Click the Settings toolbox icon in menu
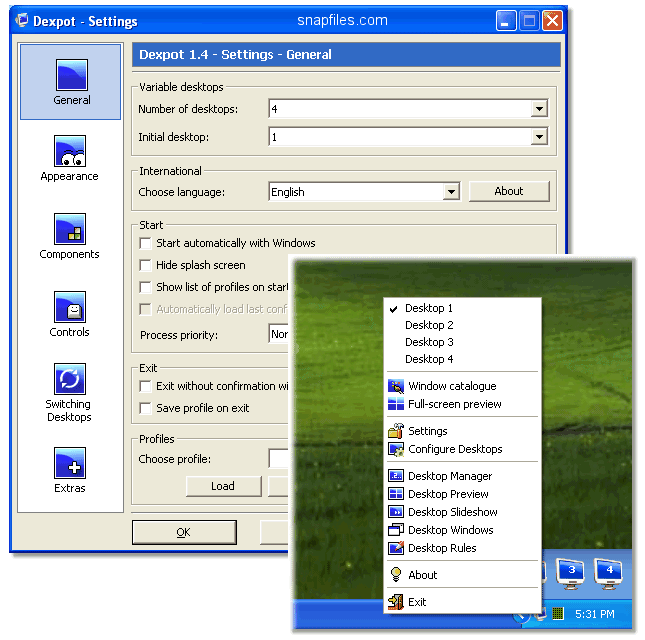This screenshot has height=640, width=645. [x=396, y=431]
